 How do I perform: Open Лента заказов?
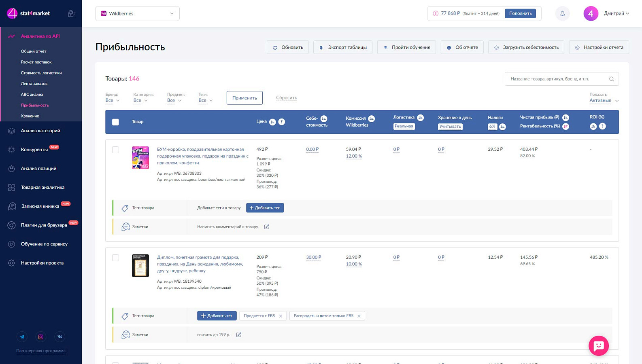(x=34, y=84)
